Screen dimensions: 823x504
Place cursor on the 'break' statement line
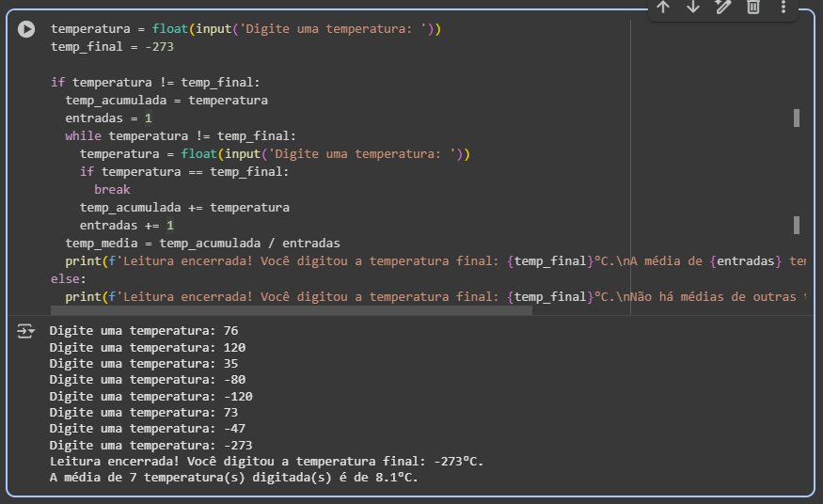click(x=112, y=190)
